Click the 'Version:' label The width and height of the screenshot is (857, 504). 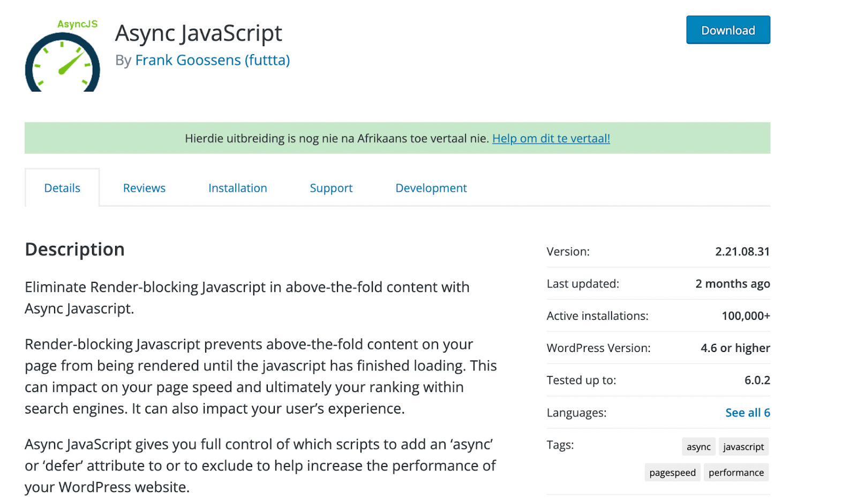568,251
